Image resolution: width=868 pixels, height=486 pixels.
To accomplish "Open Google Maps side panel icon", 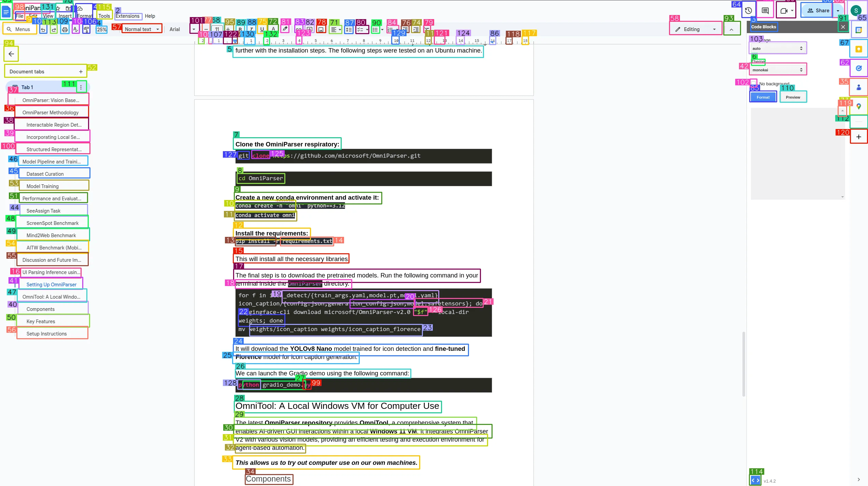I will pyautogui.click(x=859, y=106).
